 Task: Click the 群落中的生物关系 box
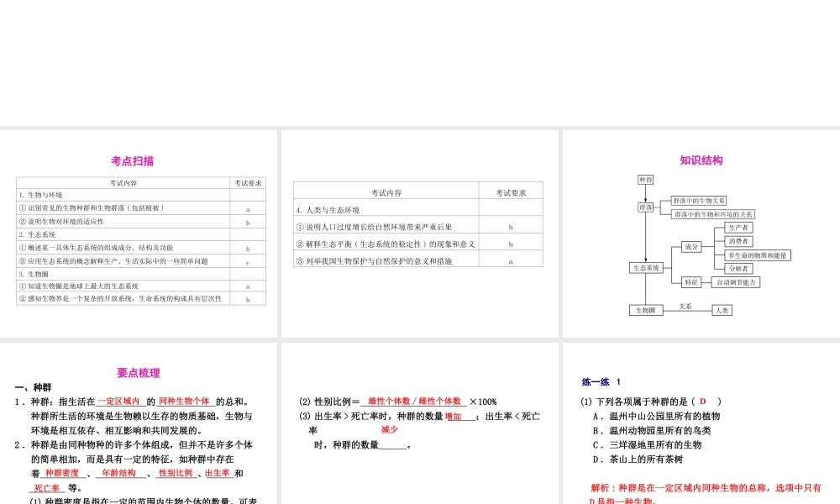(x=699, y=201)
